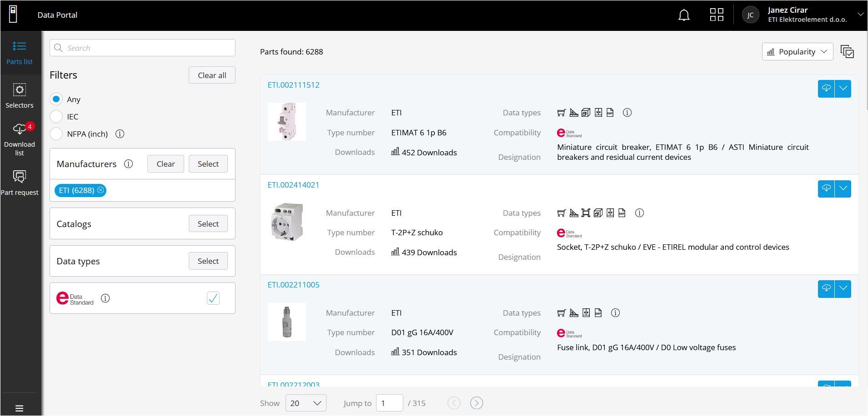Open the notifications bell

pos(684,15)
